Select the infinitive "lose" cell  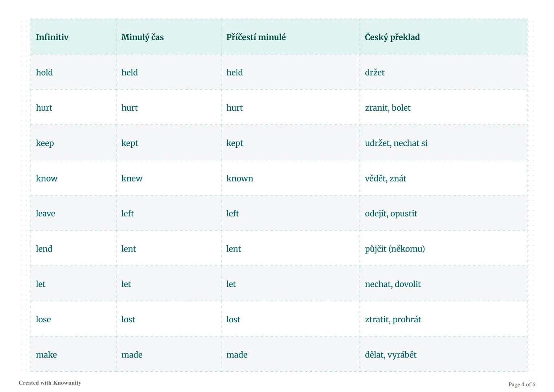pos(43,319)
